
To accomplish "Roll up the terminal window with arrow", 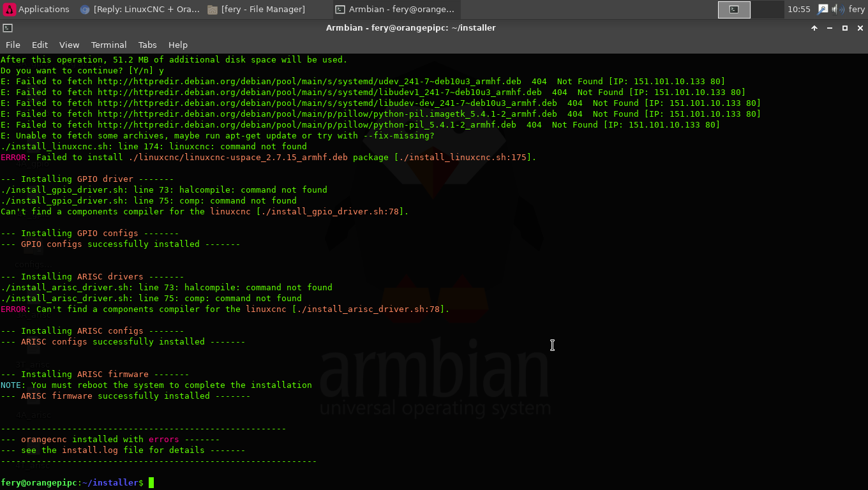I will [814, 28].
